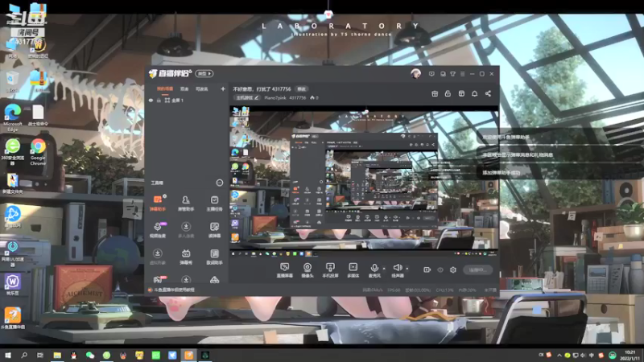Open the 弹幕助手 tool in the toolbox
The height and width of the screenshot is (362, 644).
(x=157, y=204)
